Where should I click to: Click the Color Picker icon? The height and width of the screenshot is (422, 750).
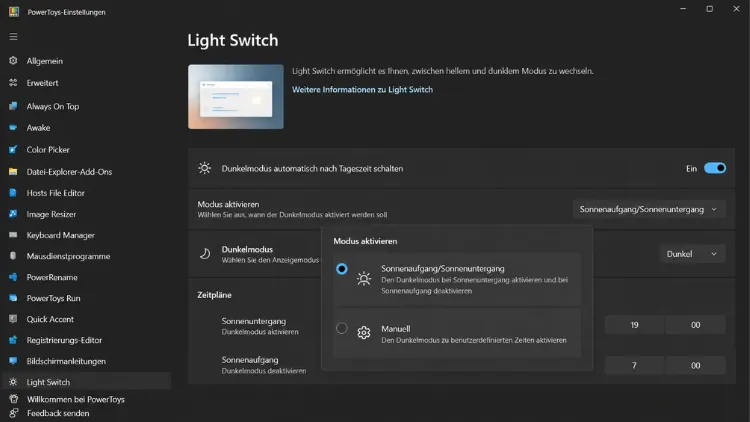(x=13, y=150)
